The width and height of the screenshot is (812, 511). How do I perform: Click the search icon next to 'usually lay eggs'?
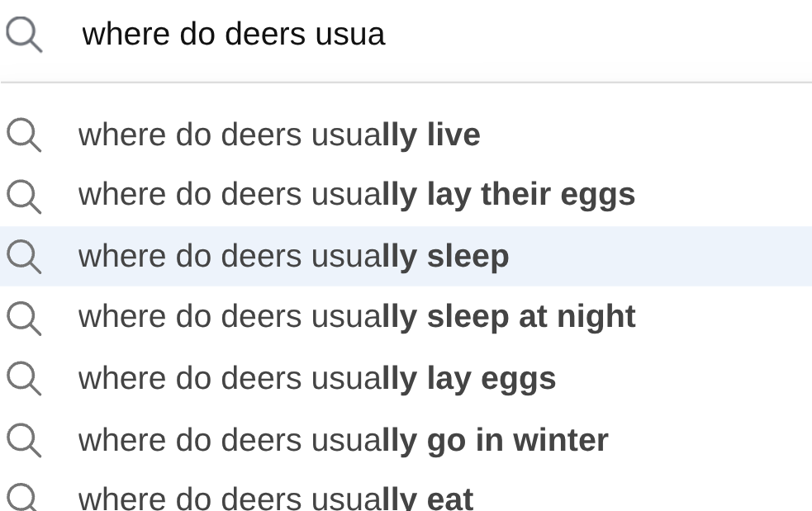click(x=24, y=379)
